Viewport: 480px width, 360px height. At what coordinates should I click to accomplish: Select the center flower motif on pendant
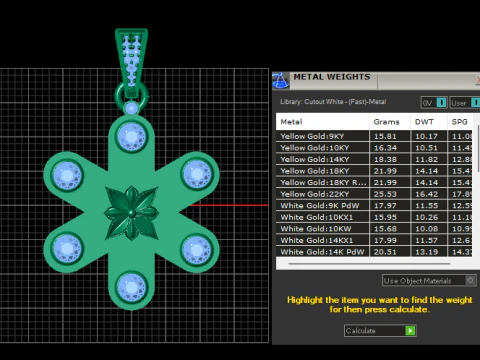(132, 213)
